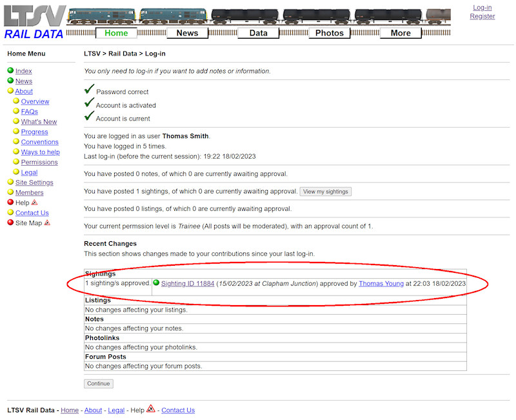516x420 pixels.
Task: Click the green checkmark beside Password correct
Action: pyautogui.click(x=88, y=89)
